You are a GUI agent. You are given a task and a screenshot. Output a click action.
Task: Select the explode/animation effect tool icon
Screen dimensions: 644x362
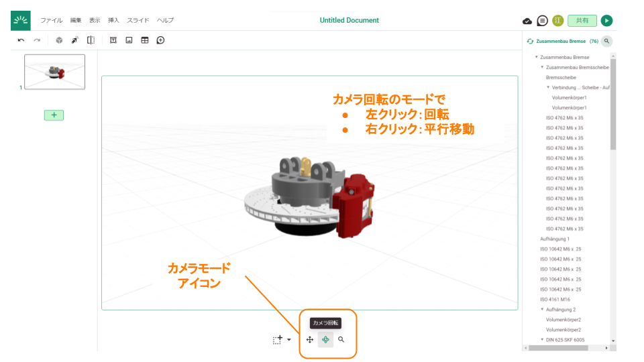74,40
